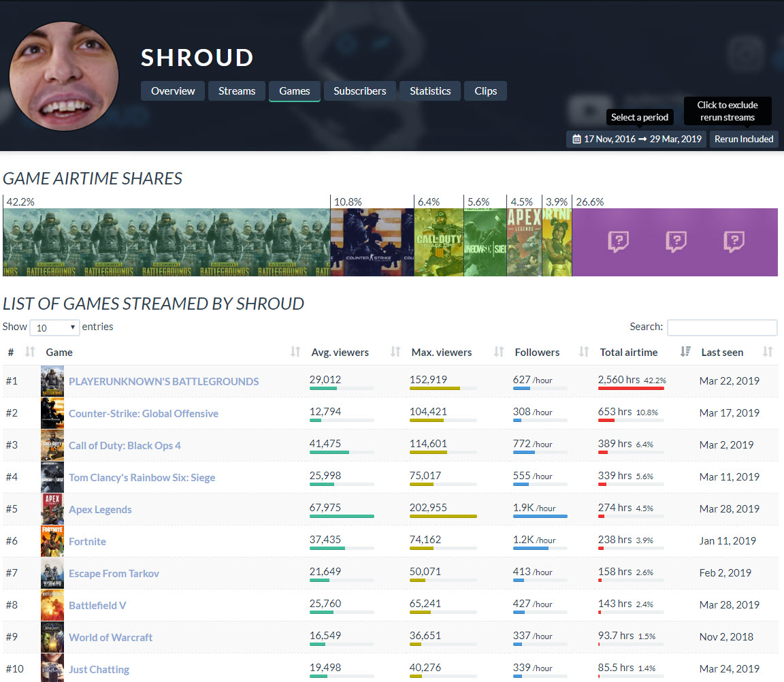
Task: Select the Games tab
Action: [295, 91]
